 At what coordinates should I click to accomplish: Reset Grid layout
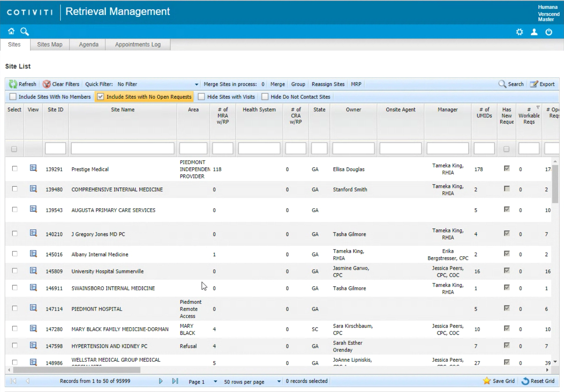point(538,381)
